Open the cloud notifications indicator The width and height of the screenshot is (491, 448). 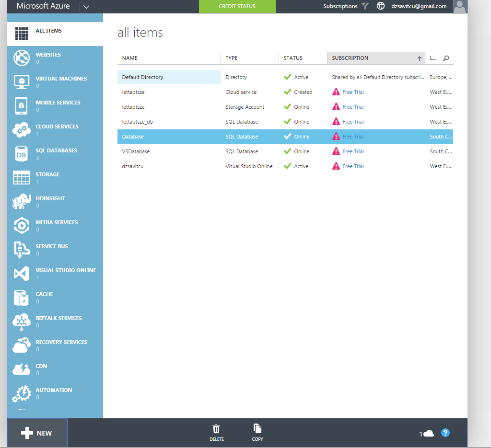click(x=426, y=434)
